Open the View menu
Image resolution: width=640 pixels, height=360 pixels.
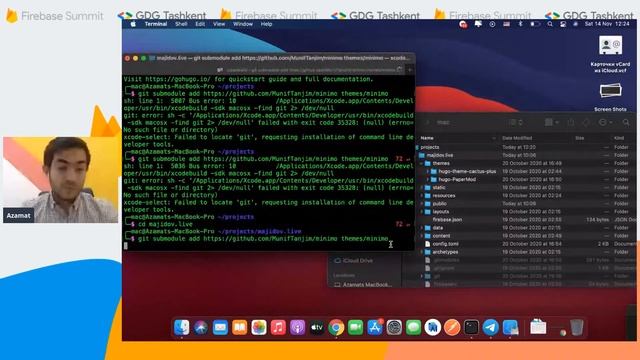tap(219, 24)
